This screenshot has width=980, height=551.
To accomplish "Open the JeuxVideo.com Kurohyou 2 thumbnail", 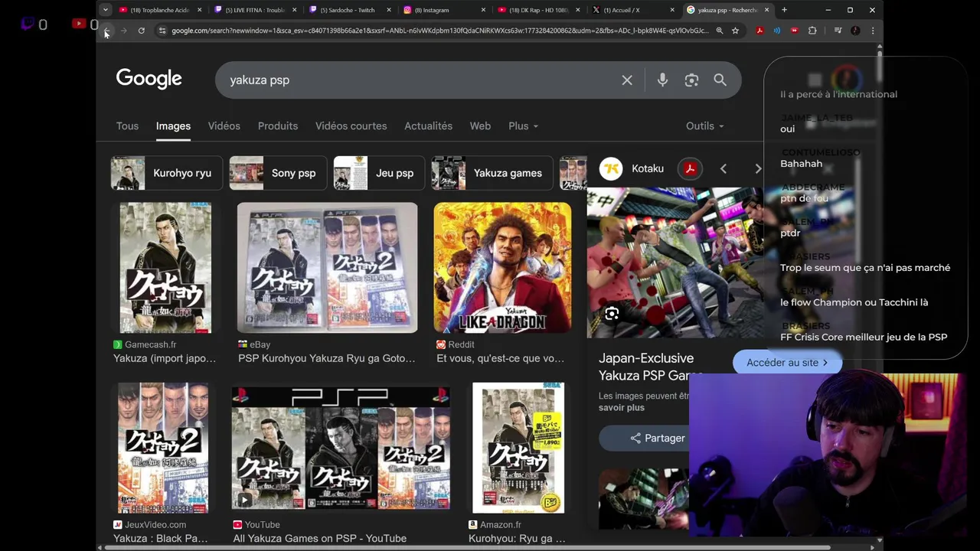I will (163, 448).
